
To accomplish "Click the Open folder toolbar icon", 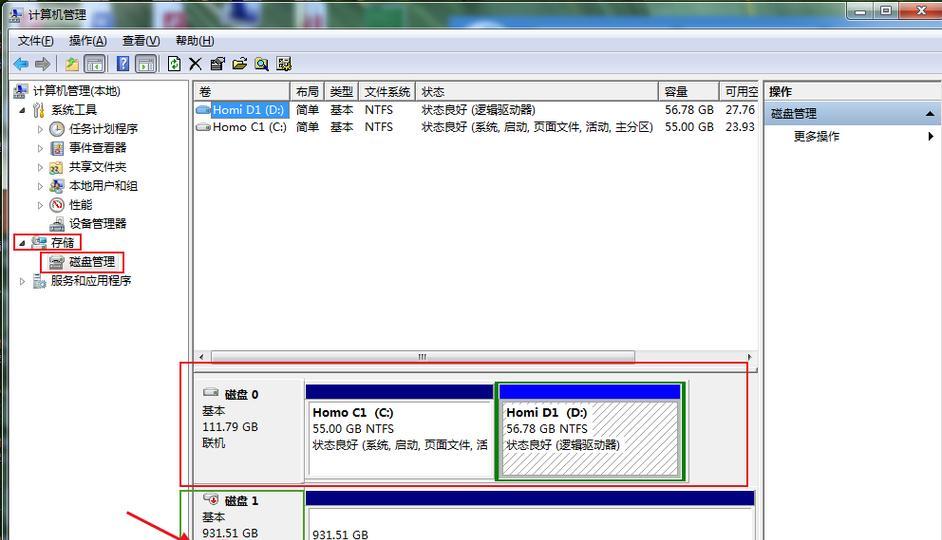I will pyautogui.click(x=239, y=64).
